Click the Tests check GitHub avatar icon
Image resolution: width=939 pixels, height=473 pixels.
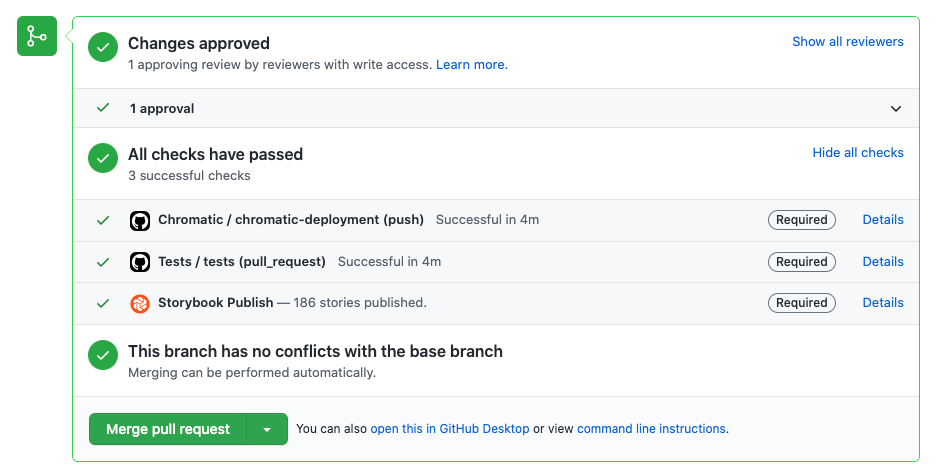click(x=140, y=262)
